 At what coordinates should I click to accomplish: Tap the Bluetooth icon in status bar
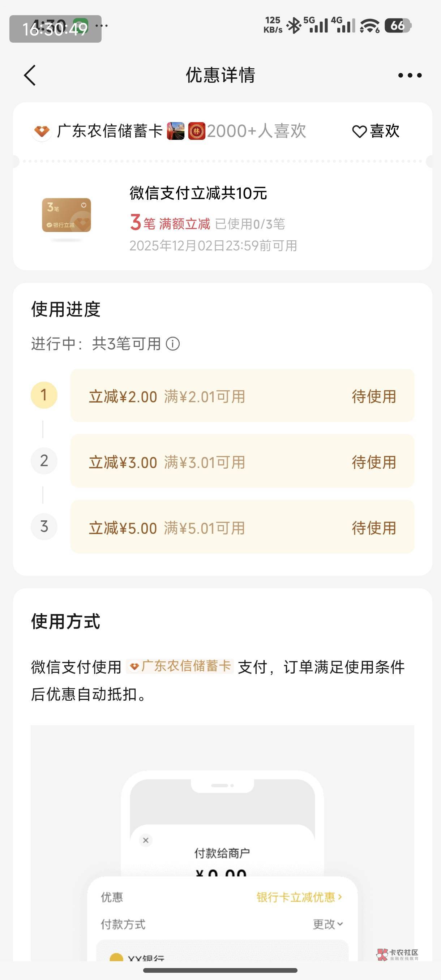click(x=294, y=26)
